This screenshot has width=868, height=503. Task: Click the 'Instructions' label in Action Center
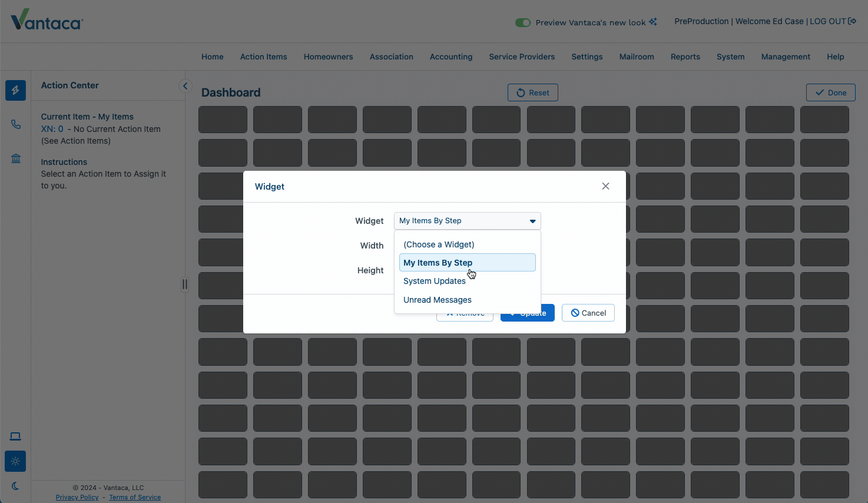click(64, 162)
